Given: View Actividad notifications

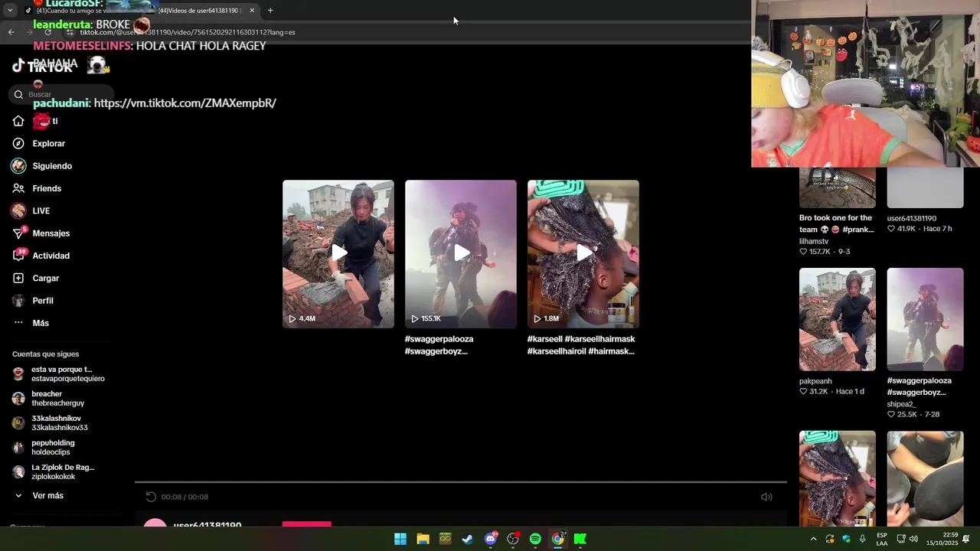Looking at the screenshot, I should (51, 256).
